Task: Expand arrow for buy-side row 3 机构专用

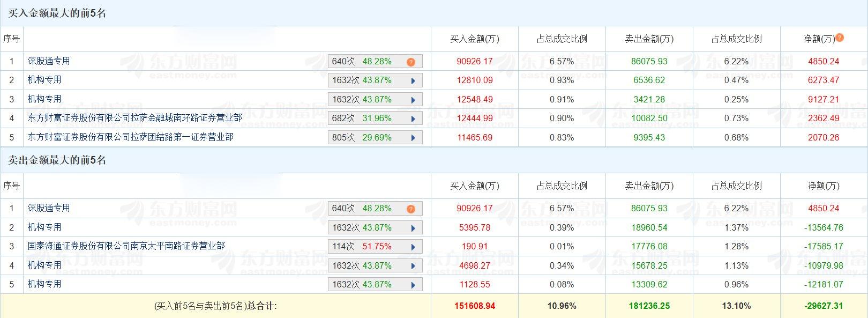Action: click(x=413, y=100)
